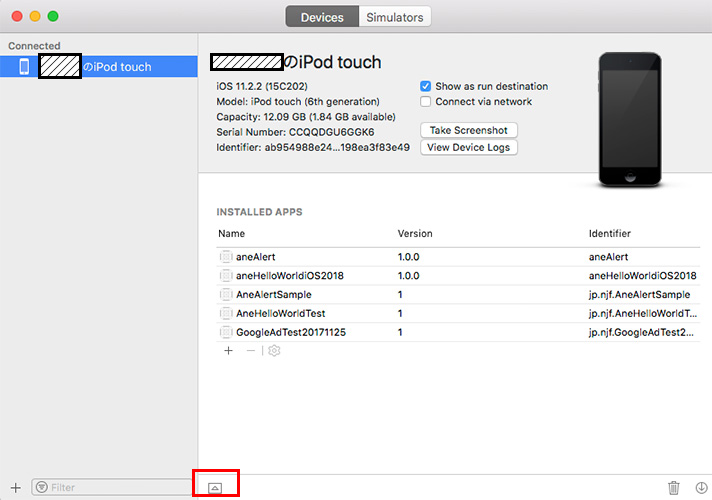This screenshot has height=500, width=712.
Task: Disable Show as run destination checkbox
Action: (425, 86)
